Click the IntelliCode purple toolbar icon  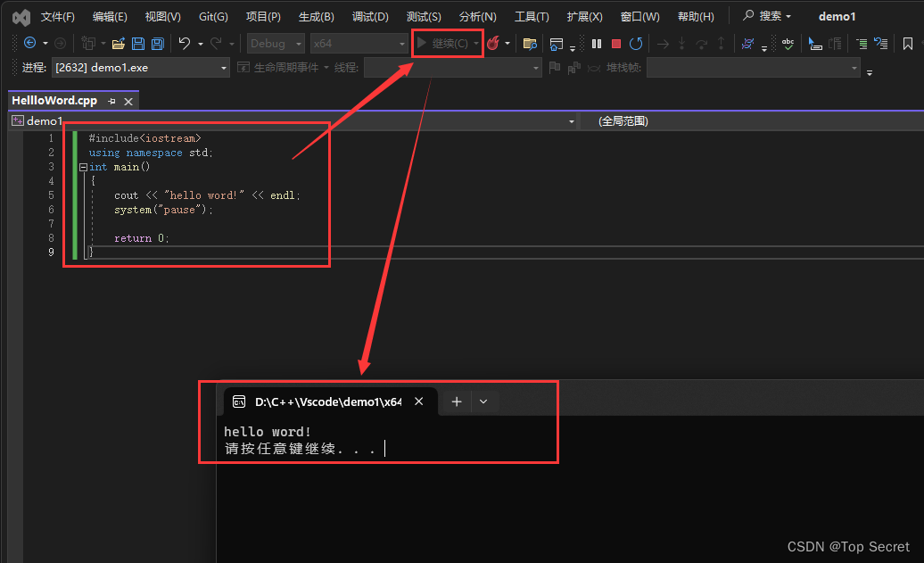point(747,44)
